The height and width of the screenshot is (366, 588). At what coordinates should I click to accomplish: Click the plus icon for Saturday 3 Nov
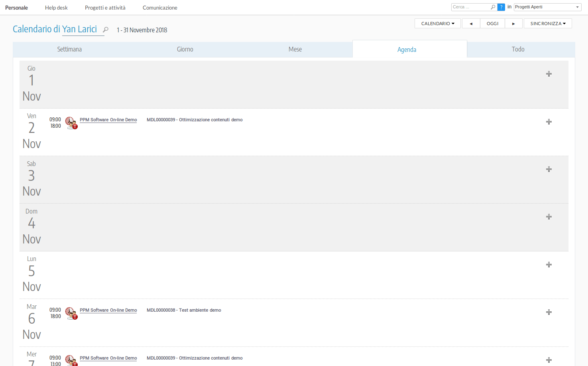pyautogui.click(x=549, y=169)
